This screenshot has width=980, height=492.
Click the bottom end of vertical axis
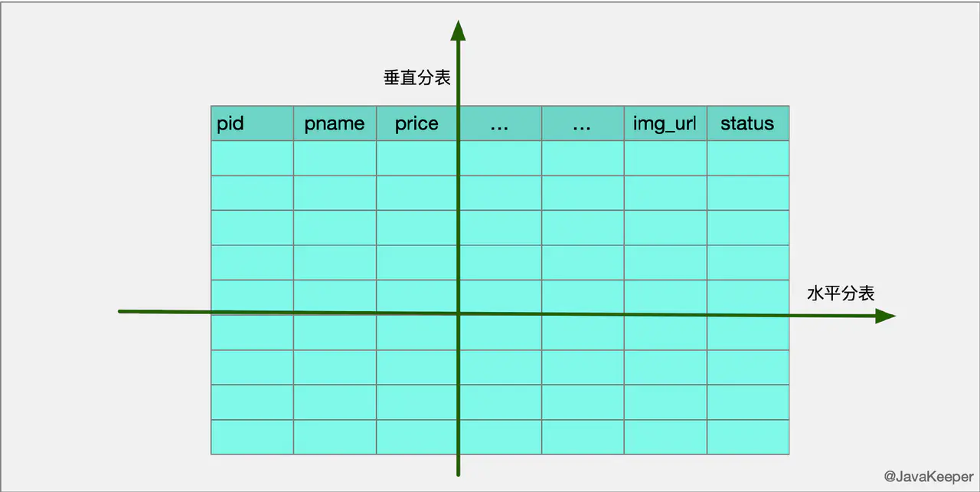[x=458, y=474]
